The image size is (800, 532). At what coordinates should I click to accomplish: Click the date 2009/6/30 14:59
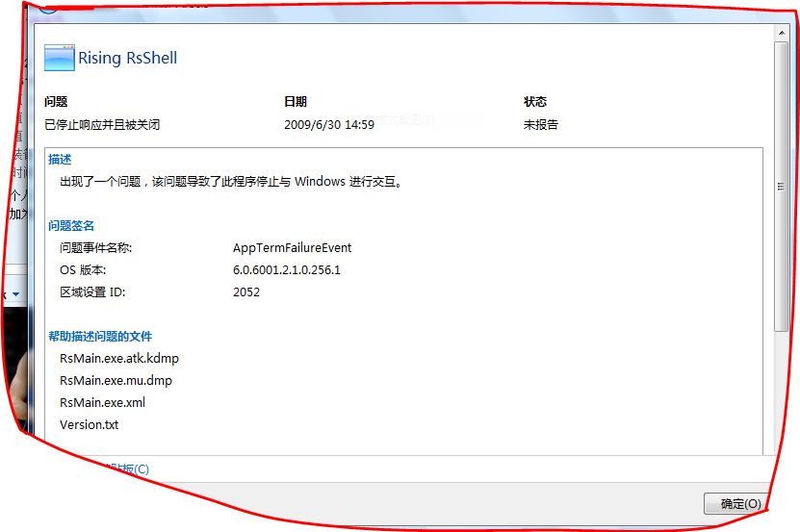329,125
